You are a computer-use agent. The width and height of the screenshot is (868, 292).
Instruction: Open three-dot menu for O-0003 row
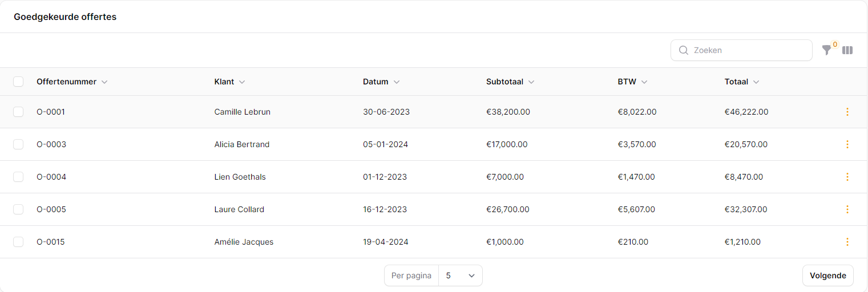click(847, 144)
